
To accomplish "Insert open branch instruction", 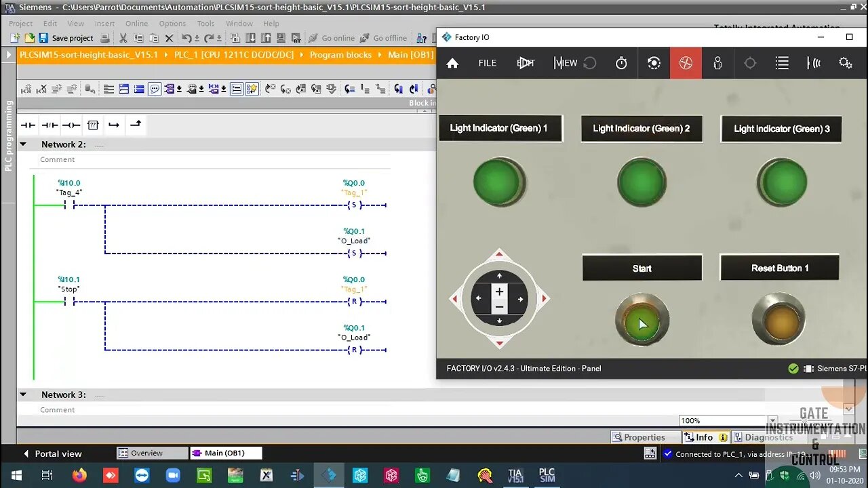I will click(114, 125).
